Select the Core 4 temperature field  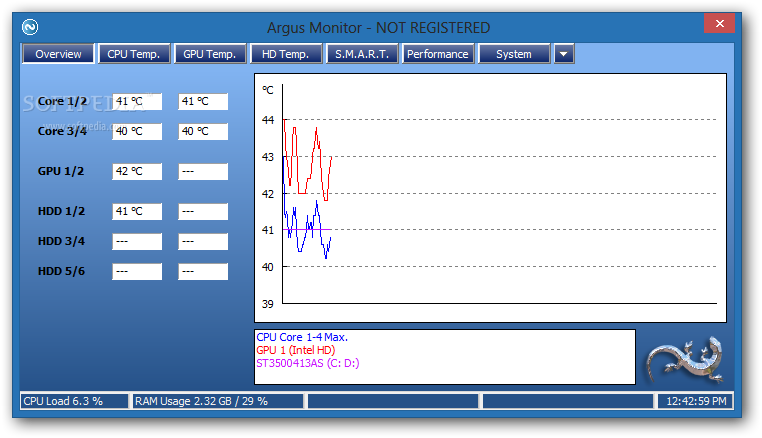tap(203, 131)
